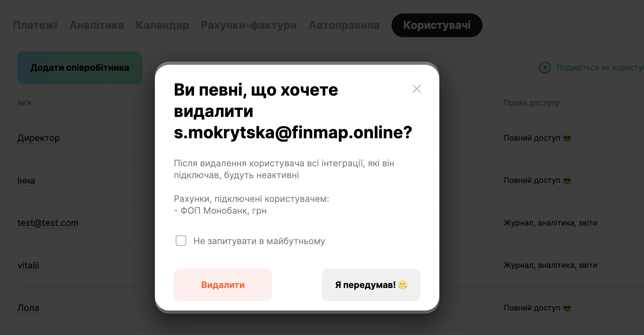Click the play icon next to tutorial link

[545, 68]
